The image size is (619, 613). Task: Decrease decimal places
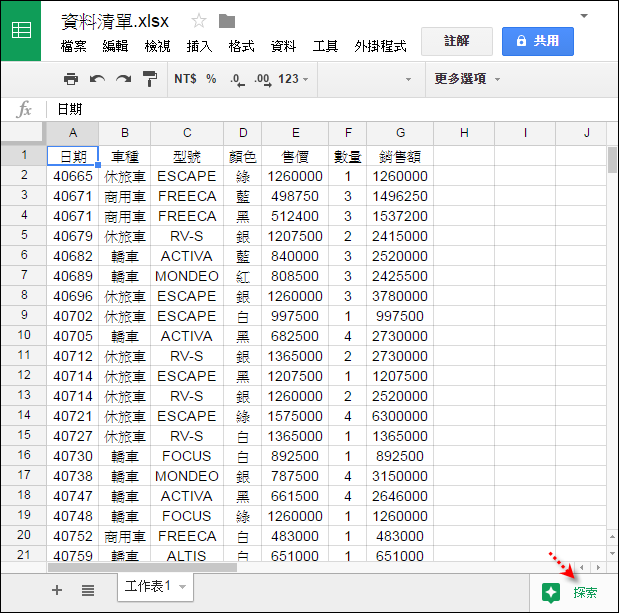click(x=237, y=80)
